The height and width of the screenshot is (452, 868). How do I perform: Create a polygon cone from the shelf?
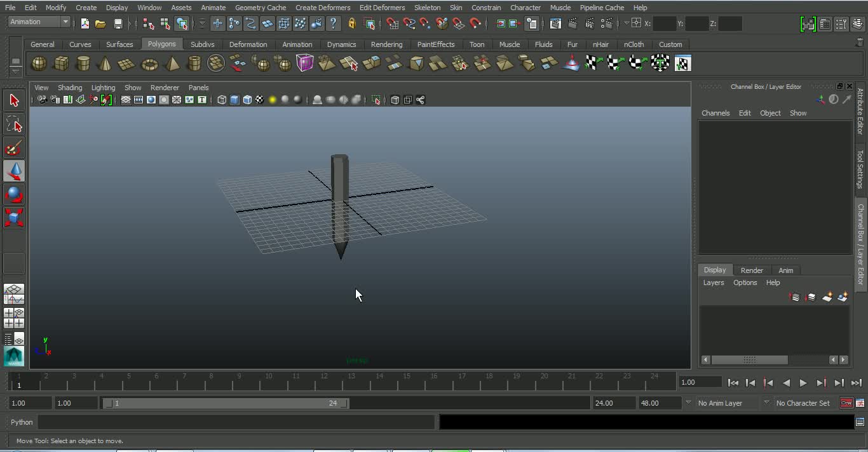(x=105, y=63)
